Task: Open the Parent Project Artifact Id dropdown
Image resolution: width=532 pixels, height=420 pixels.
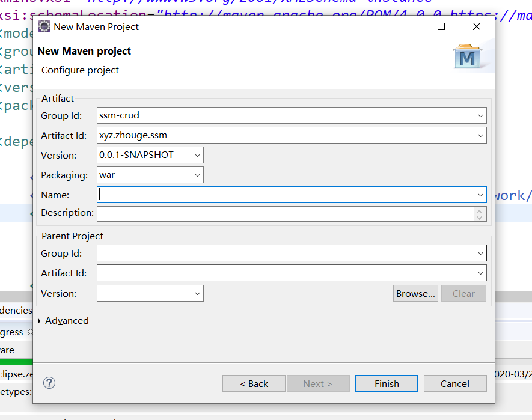Action: pos(480,273)
